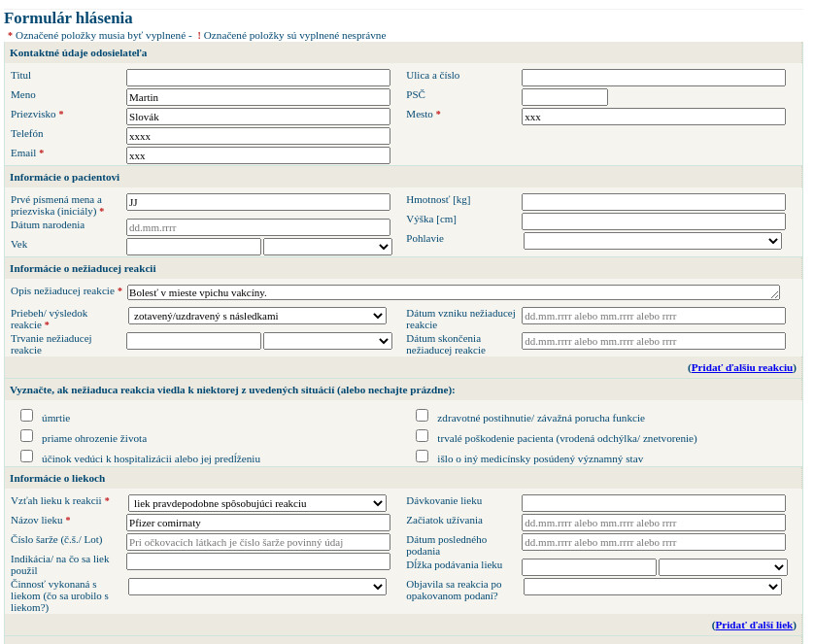Screen dimensions: 814x644
Task: Open reakcia po opakovanom podaní dropdown
Action: point(652,587)
